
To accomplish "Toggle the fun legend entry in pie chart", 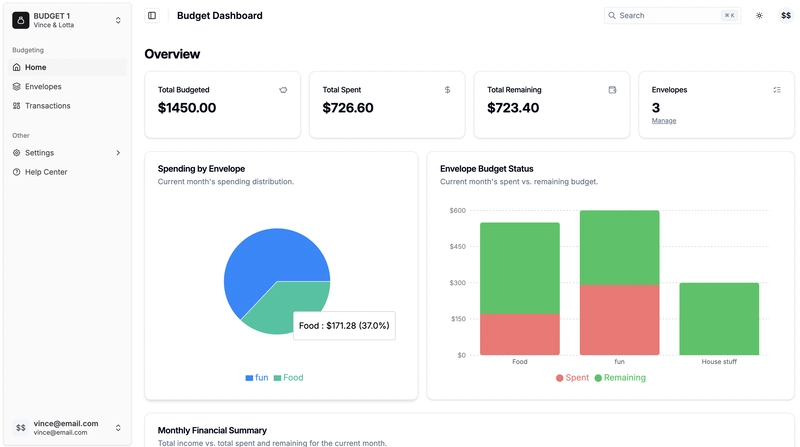I will [x=257, y=378].
